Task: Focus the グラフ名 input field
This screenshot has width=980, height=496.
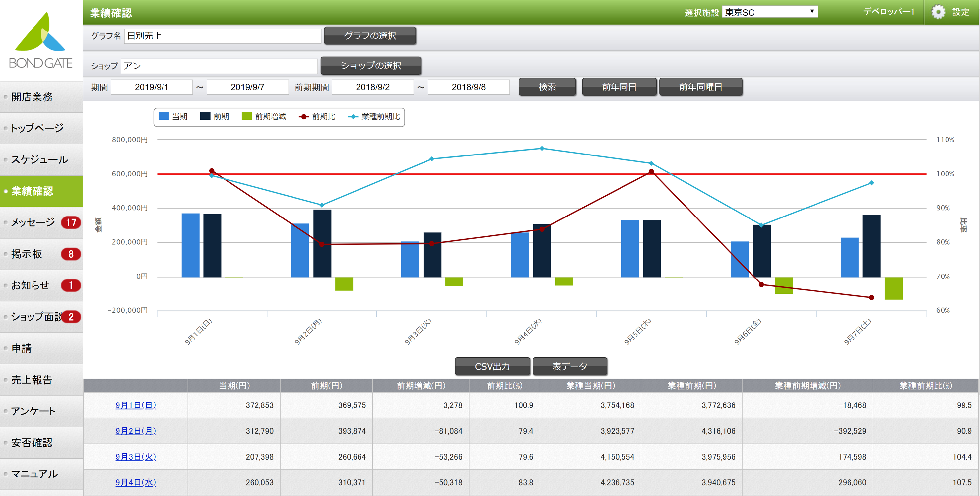Action: pyautogui.click(x=223, y=36)
